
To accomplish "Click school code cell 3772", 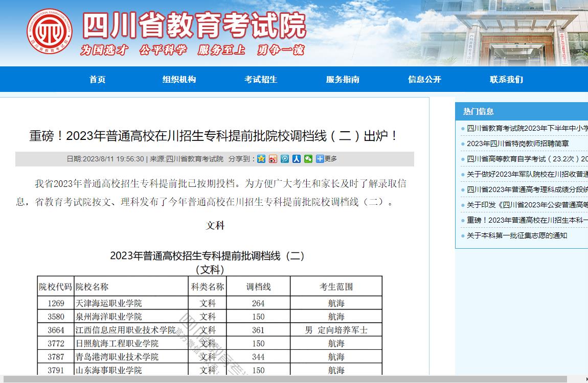I will [x=56, y=344].
